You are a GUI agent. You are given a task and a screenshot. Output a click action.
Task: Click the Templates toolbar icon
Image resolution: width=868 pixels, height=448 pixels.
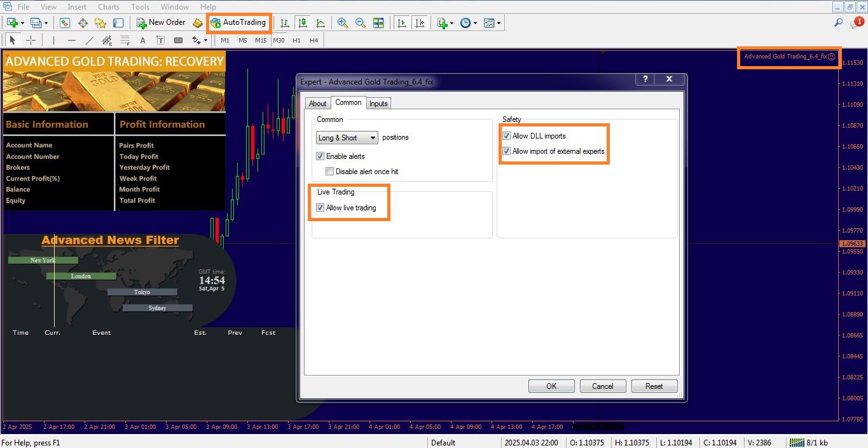coord(489,23)
